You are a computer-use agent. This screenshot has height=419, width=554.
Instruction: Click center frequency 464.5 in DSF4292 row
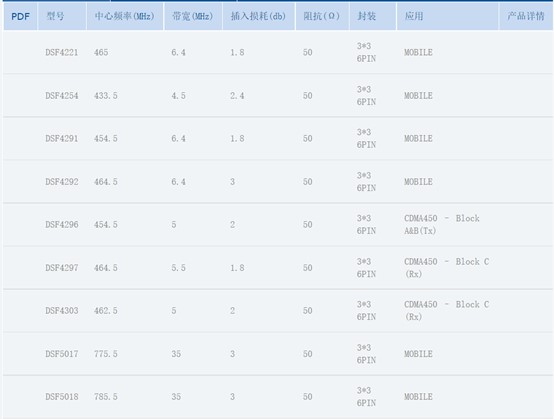point(106,182)
